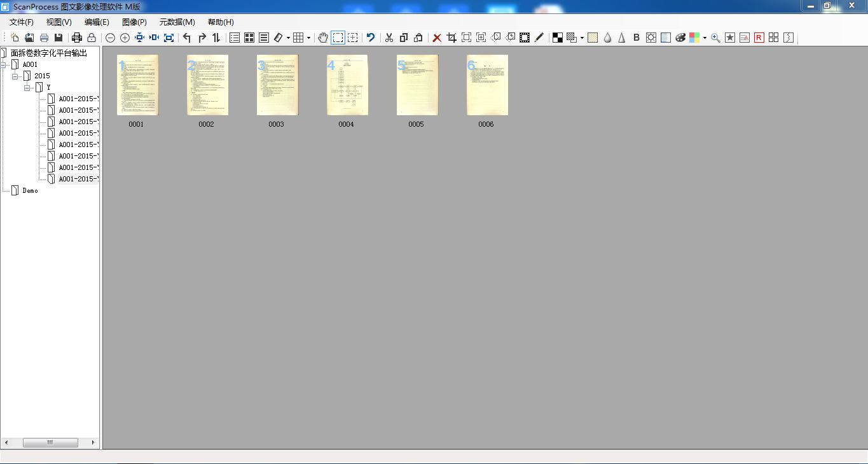Open the grid overlay dropdown arrow

tap(308, 38)
